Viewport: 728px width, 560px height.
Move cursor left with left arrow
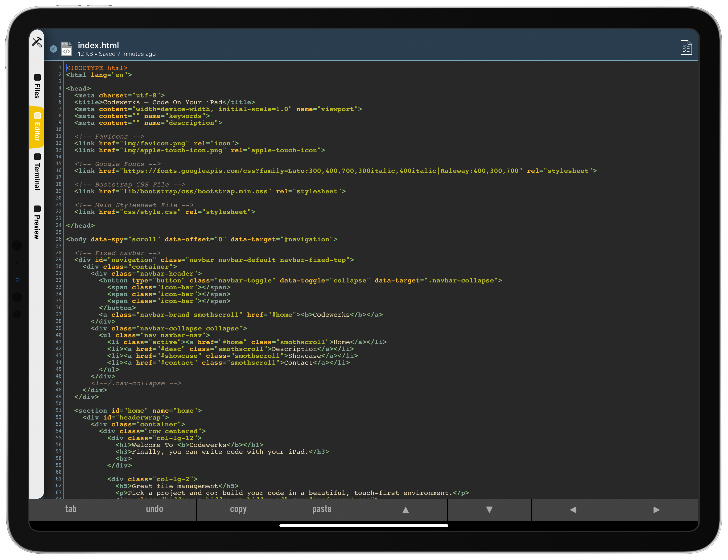click(x=573, y=509)
